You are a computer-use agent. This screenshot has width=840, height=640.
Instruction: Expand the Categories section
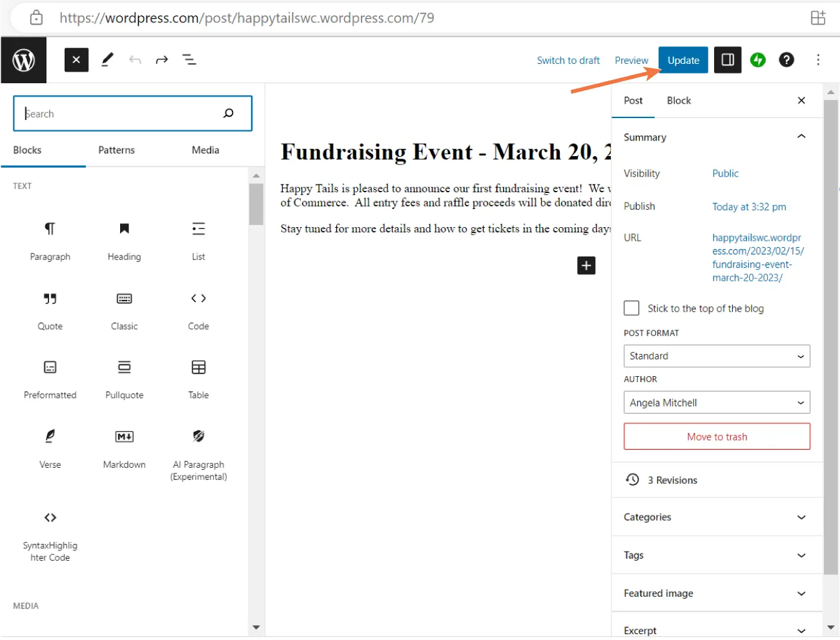tap(717, 517)
